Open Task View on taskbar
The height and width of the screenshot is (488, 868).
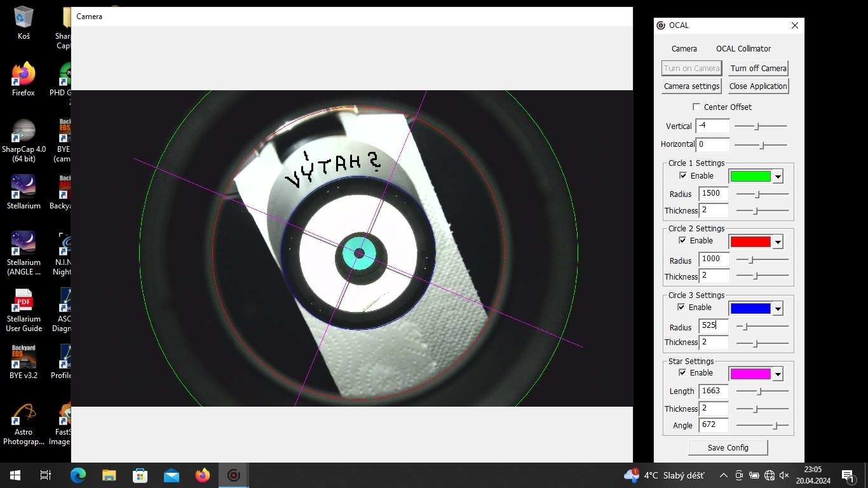click(x=46, y=475)
